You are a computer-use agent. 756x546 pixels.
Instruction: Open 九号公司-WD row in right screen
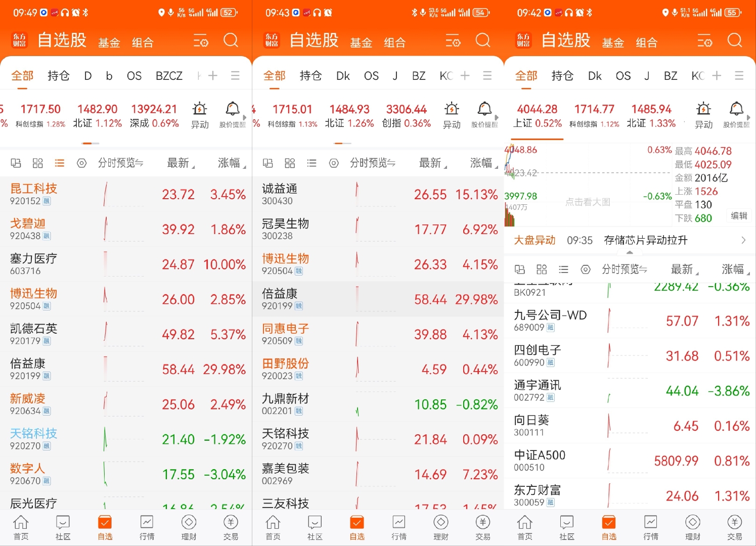click(x=630, y=321)
